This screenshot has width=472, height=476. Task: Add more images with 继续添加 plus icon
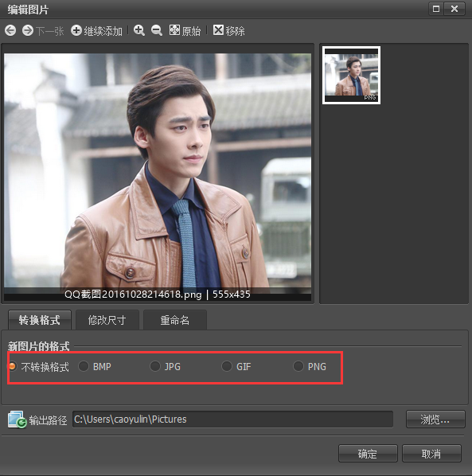(x=76, y=30)
